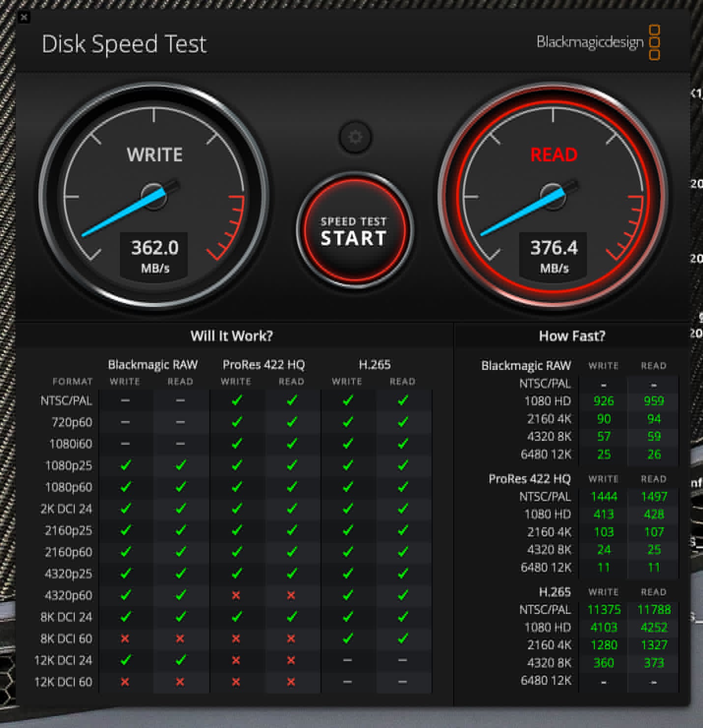Select H.265 2160 4K read value 1327
703x728 pixels.
click(x=654, y=645)
